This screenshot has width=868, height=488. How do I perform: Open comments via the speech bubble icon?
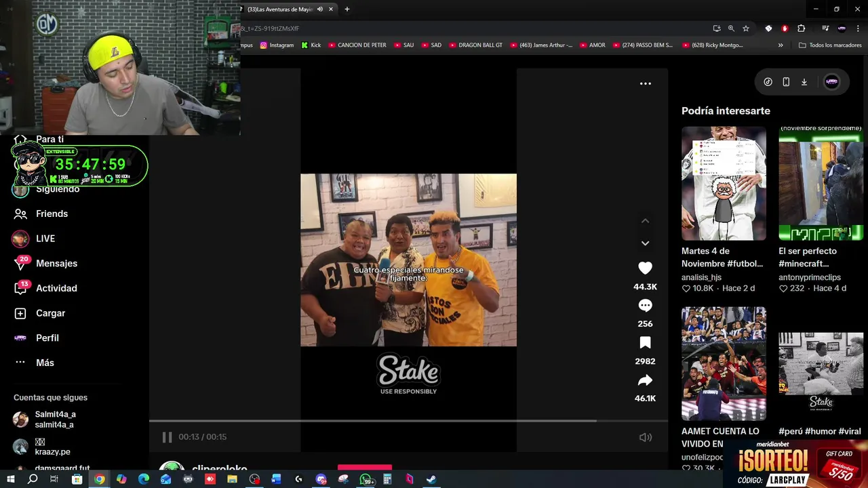645,306
